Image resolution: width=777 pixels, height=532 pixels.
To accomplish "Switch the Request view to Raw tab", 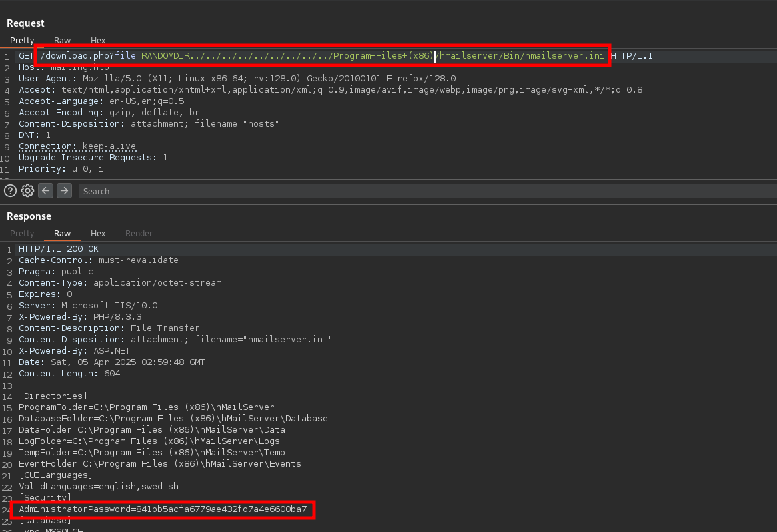I will coord(63,41).
